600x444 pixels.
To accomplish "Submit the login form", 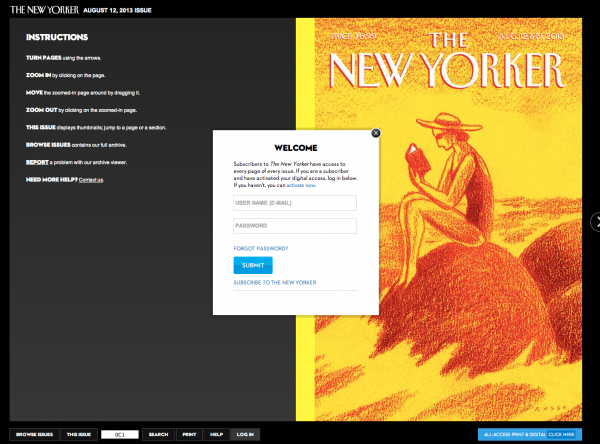I will click(x=253, y=265).
